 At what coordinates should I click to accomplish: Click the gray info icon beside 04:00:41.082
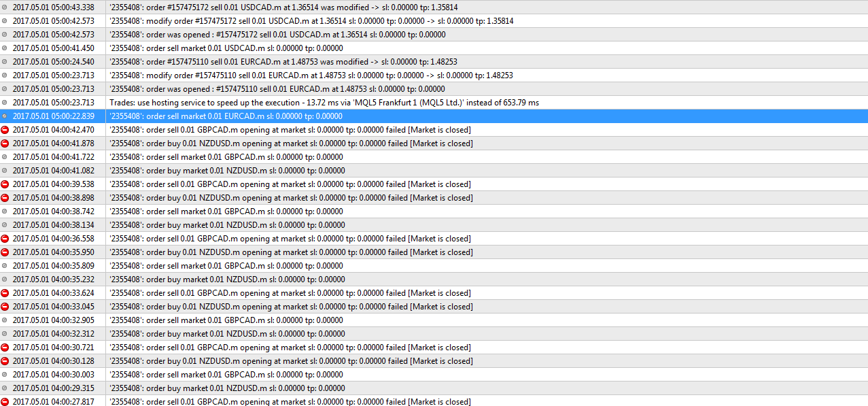tap(5, 171)
